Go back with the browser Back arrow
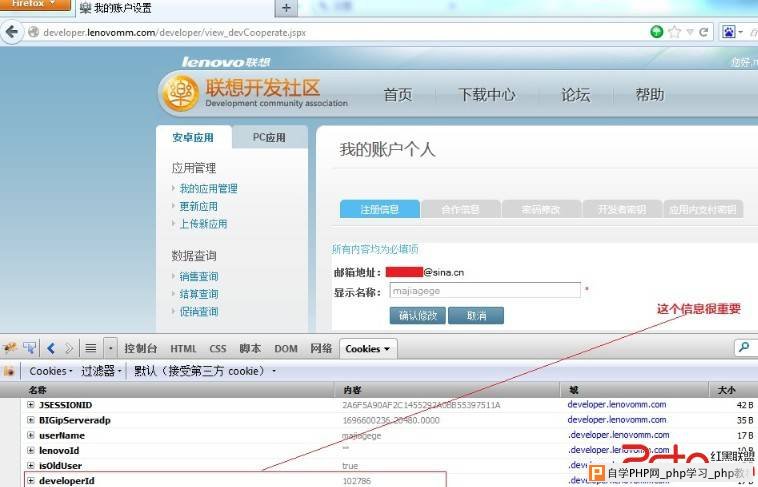 [x=11, y=32]
